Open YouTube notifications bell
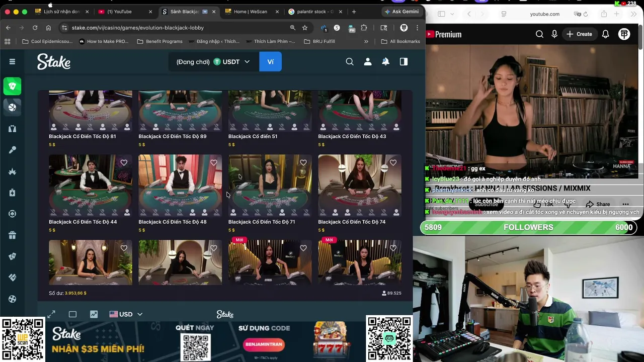 pyautogui.click(x=606, y=34)
